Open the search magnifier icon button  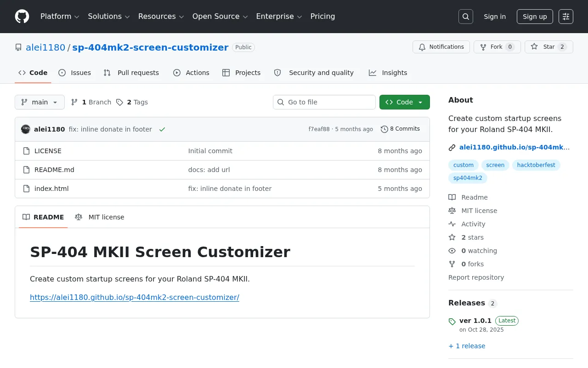(466, 17)
